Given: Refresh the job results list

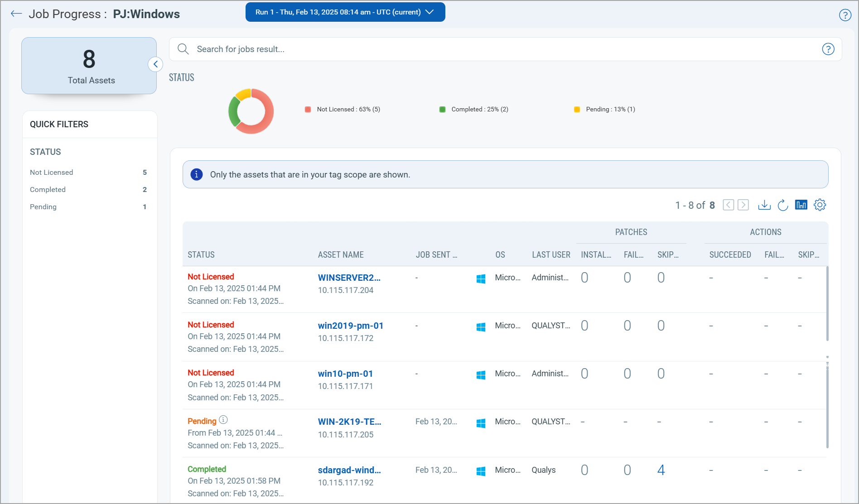Looking at the screenshot, I should 782,205.
